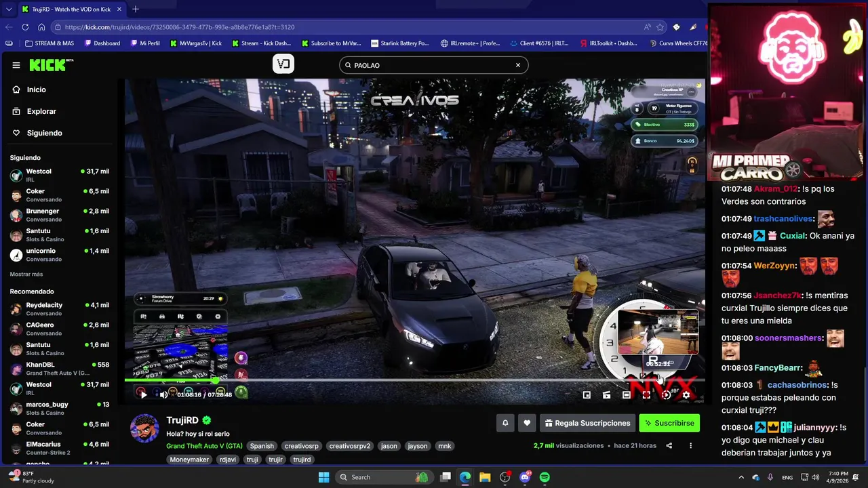
Task: Share the video with the share icon
Action: pyautogui.click(x=669, y=445)
